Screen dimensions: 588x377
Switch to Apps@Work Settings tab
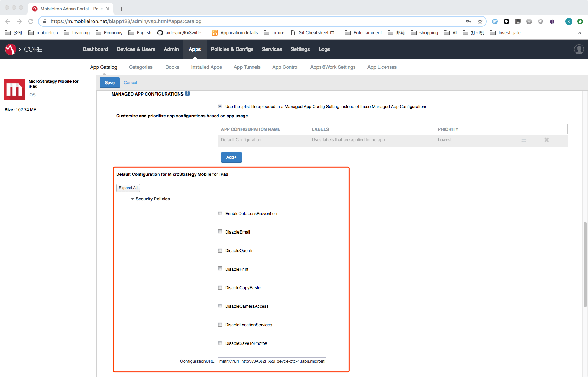pyautogui.click(x=333, y=67)
